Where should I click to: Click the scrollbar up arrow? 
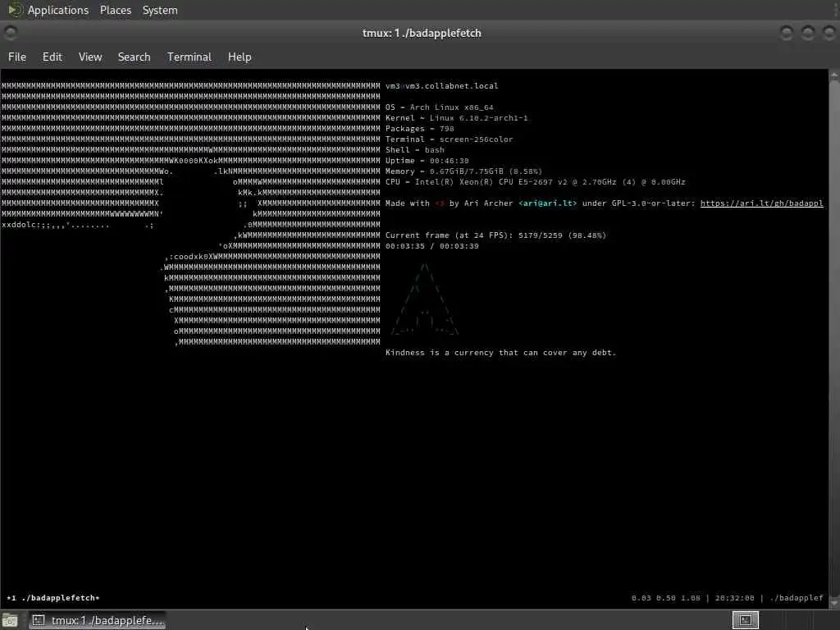(x=834, y=75)
